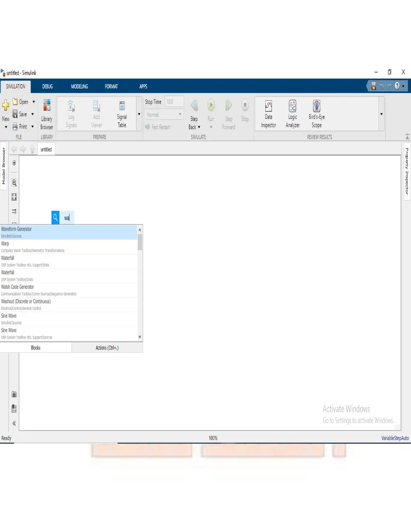Click the results list scrollbar down arrow
This screenshot has height=532, width=411.
point(140,337)
